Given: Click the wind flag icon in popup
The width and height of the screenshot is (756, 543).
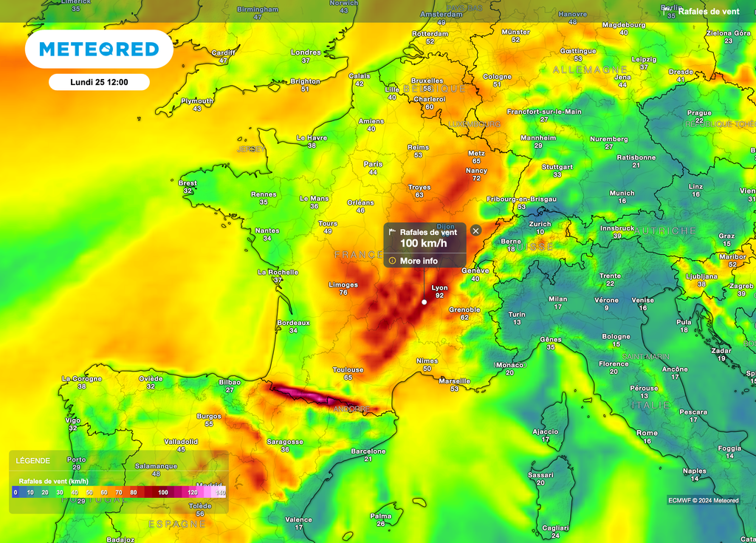Looking at the screenshot, I should (x=393, y=232).
